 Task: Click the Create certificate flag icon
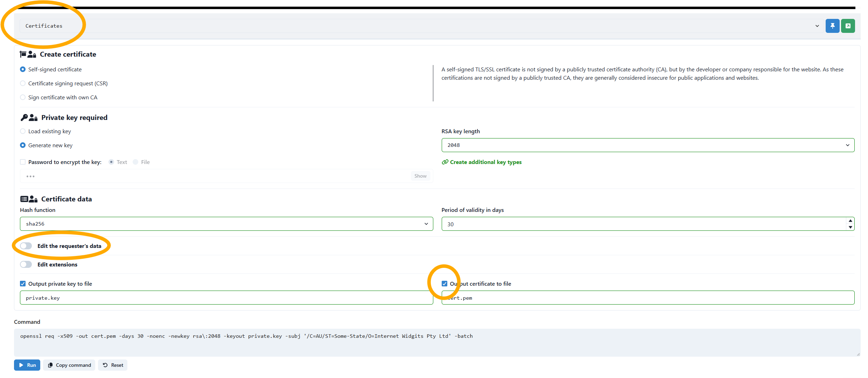(23, 54)
